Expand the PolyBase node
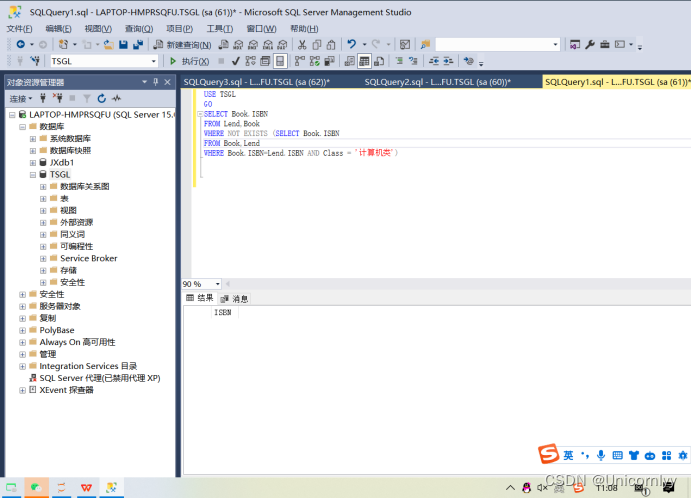 [22, 330]
